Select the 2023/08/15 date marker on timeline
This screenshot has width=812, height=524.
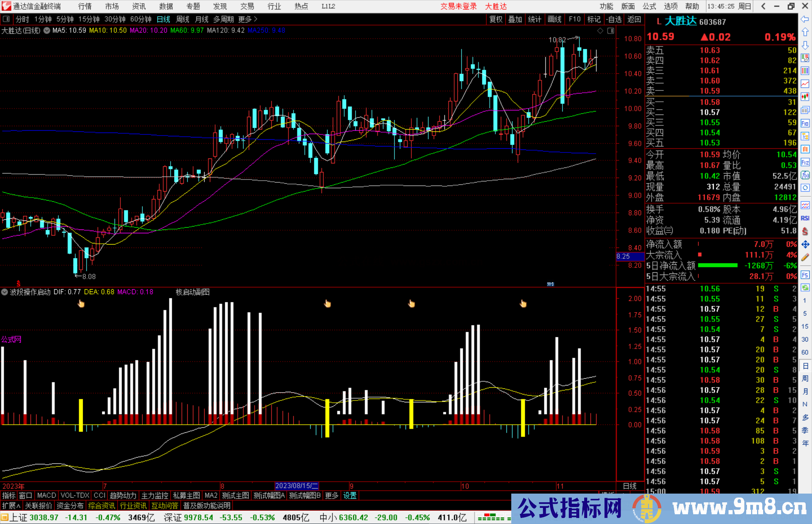[297, 486]
